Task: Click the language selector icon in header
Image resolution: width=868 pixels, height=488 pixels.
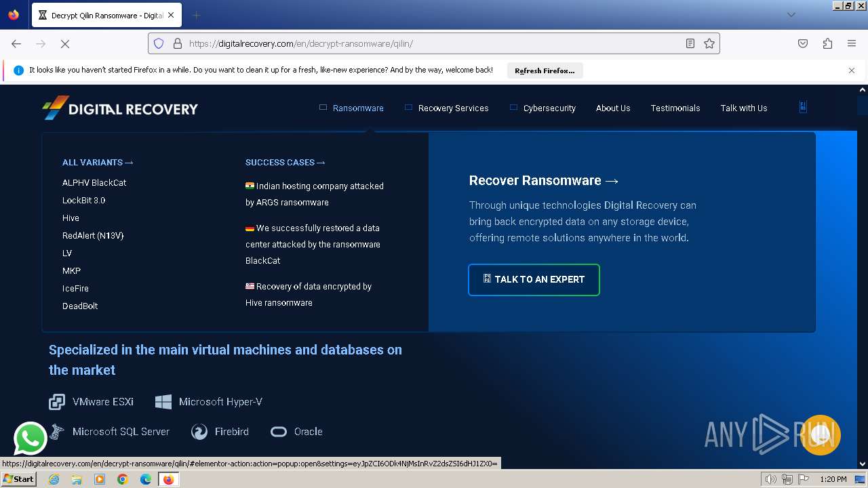Action: point(803,107)
